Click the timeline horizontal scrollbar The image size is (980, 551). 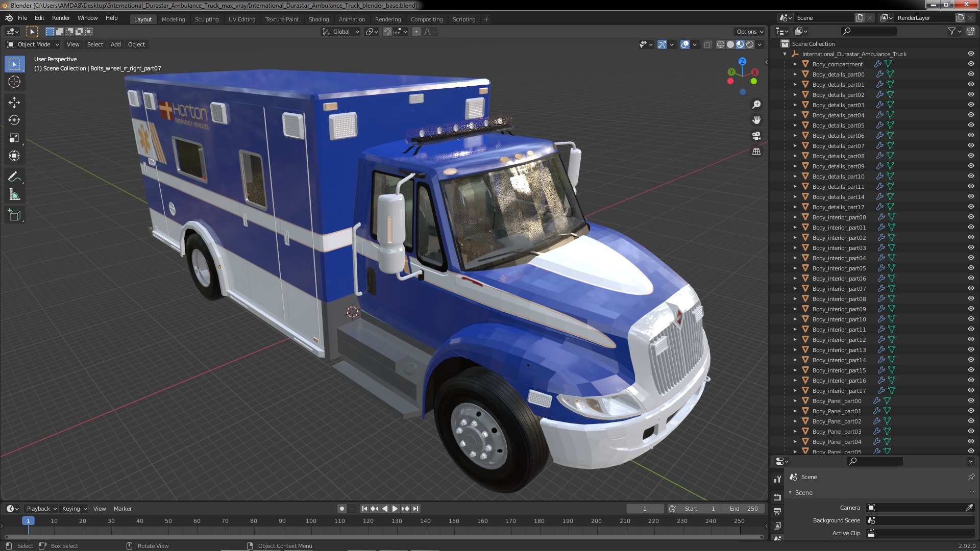[x=383, y=537]
